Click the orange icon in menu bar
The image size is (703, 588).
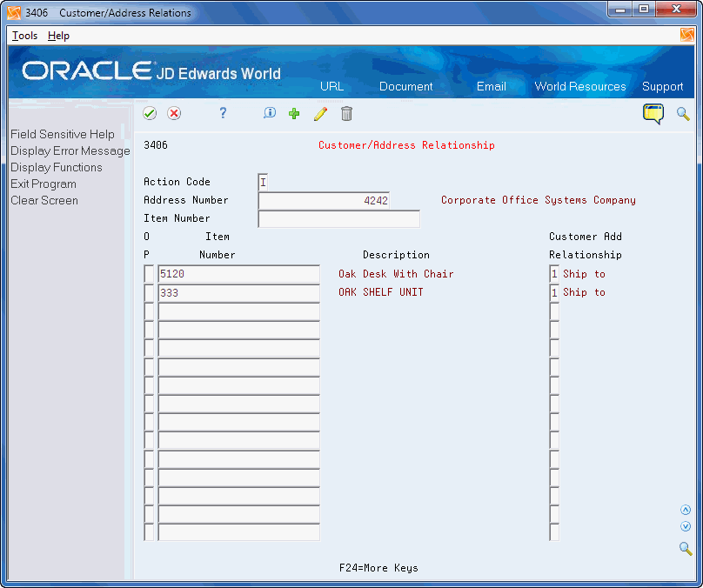tap(686, 35)
